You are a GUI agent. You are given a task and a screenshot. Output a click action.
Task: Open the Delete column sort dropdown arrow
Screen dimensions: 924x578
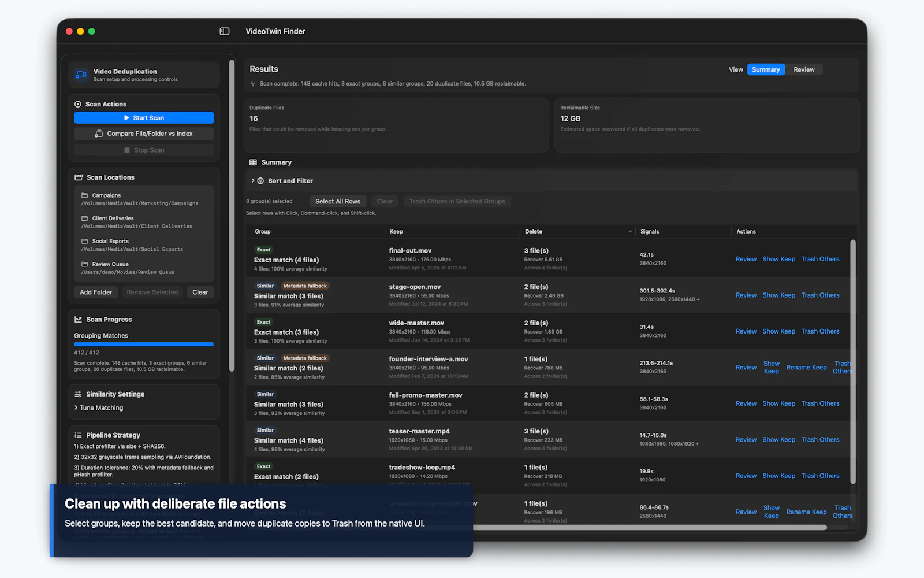630,231
